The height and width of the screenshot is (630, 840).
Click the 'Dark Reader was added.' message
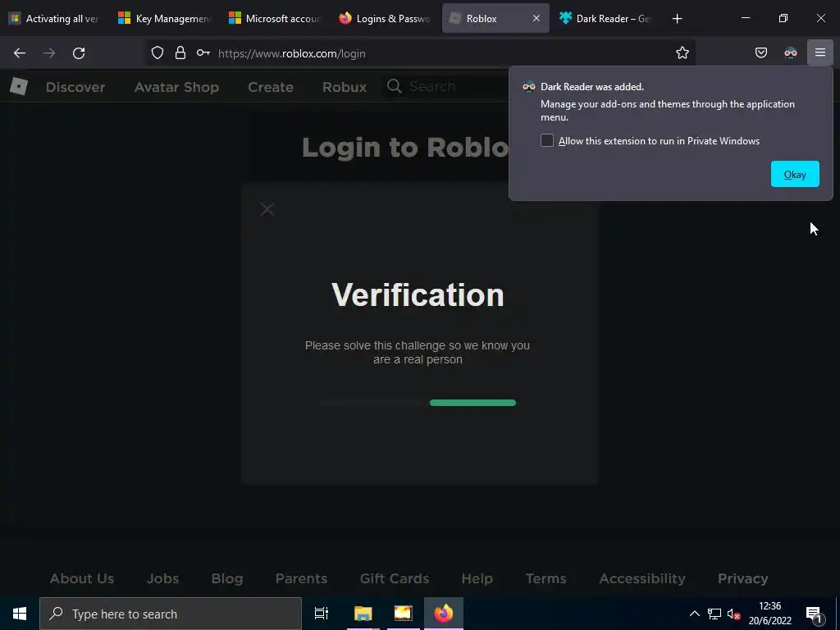pos(592,87)
